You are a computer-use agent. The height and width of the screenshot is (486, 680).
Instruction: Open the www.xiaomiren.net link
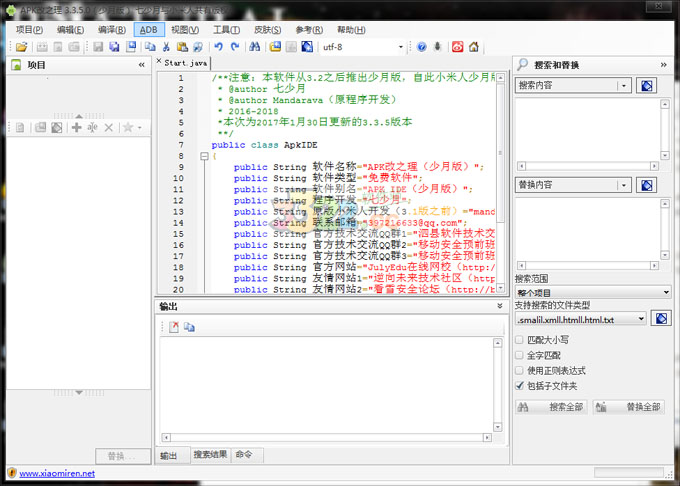coord(57,473)
